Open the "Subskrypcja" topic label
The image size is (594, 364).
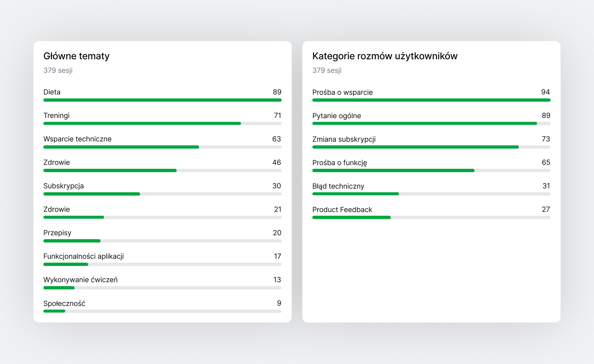pos(63,186)
